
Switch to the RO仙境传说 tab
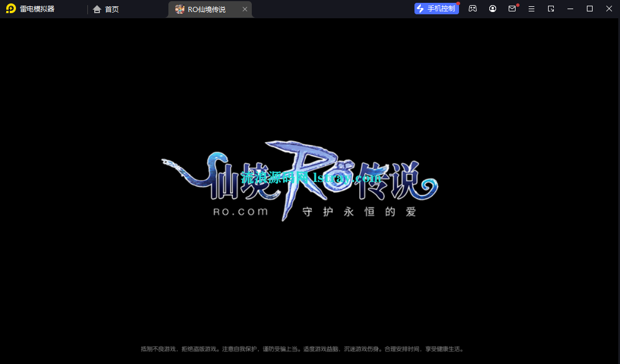[x=210, y=9]
